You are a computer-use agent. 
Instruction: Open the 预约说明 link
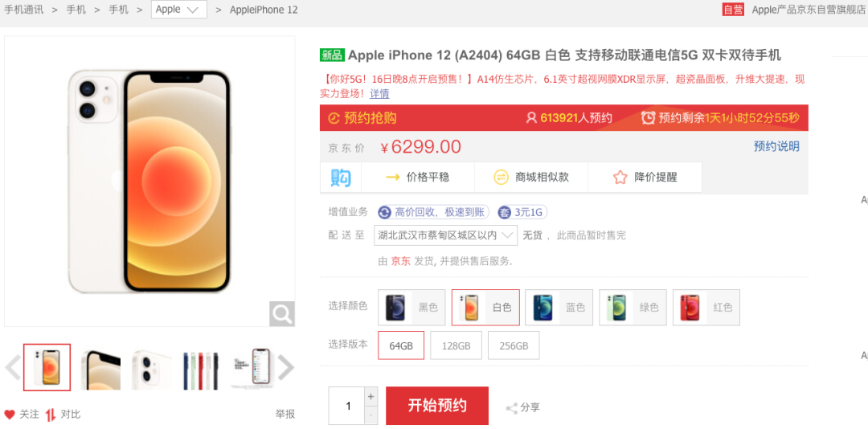click(776, 146)
